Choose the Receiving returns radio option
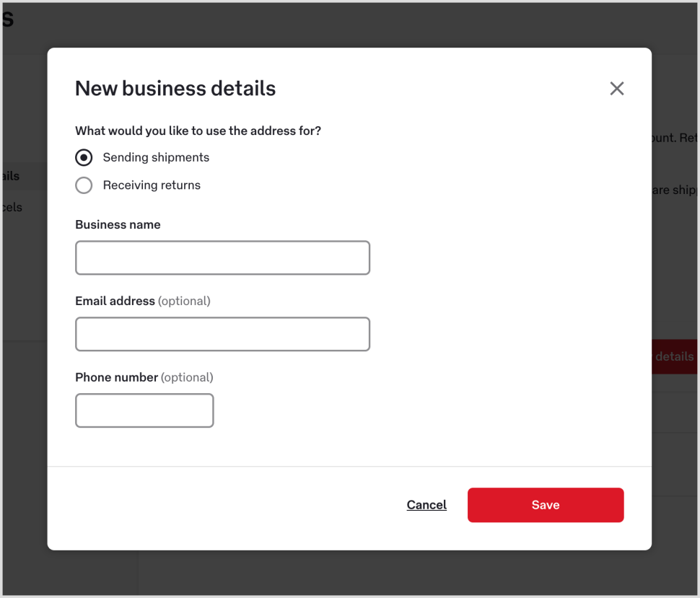The width and height of the screenshot is (700, 598). point(84,185)
